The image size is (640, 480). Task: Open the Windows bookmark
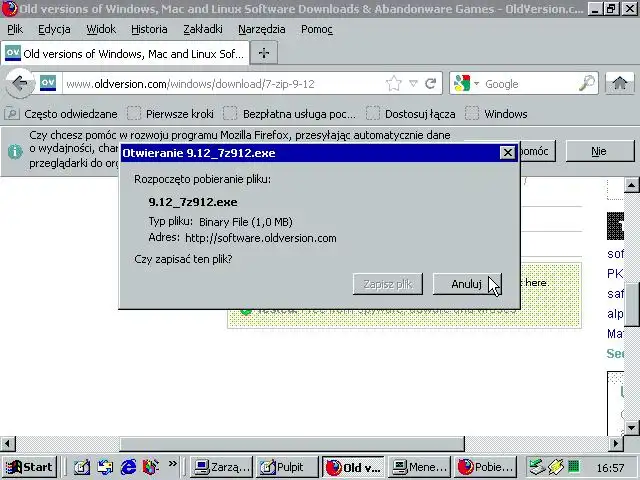[496, 114]
